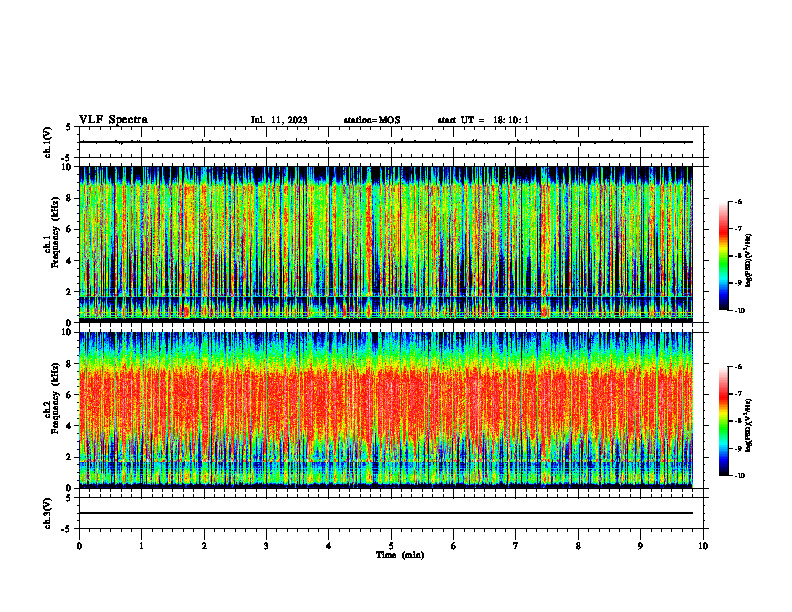
Task: Click the "ch.3(V)" waveform axis label
Action: 47,513
